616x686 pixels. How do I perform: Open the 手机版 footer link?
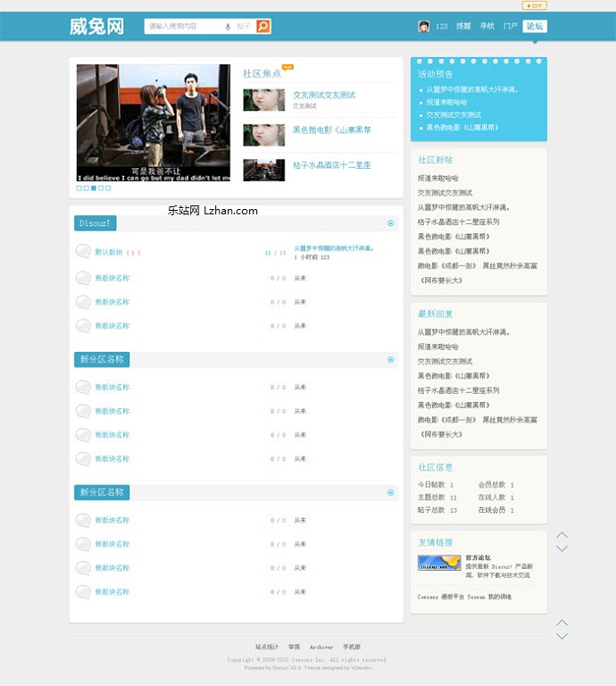352,647
